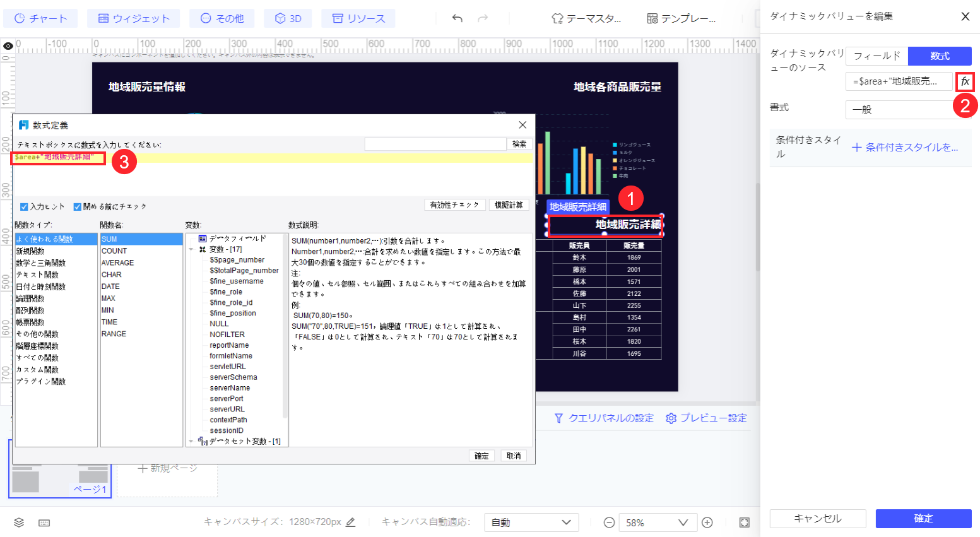The height and width of the screenshot is (537, 980).
Task: Close the 数式定義 dialog
Action: 522,125
